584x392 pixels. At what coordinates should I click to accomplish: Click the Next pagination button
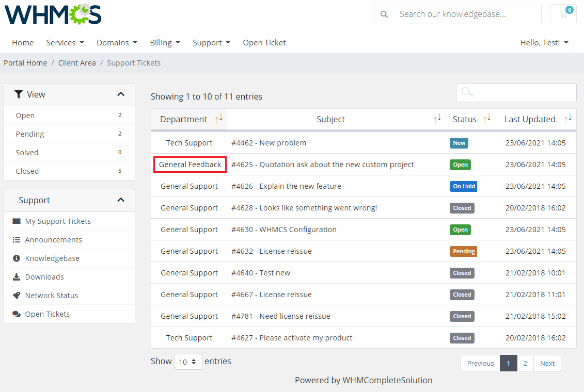(547, 363)
